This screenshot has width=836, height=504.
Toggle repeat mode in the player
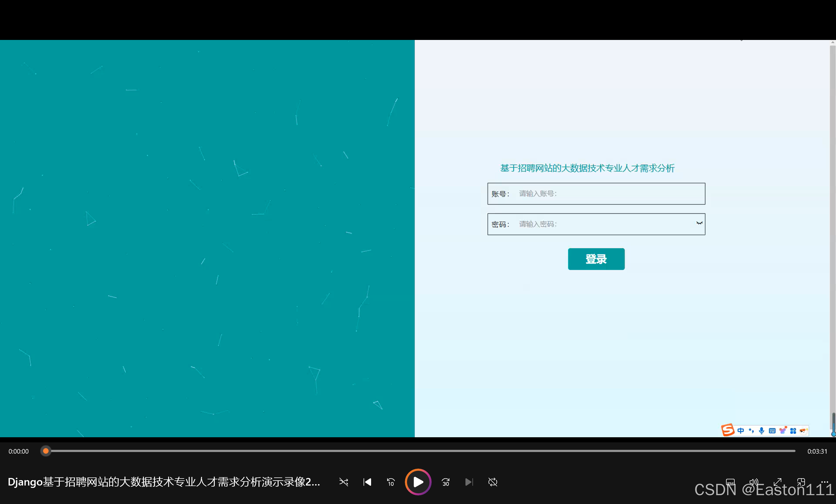click(x=493, y=482)
